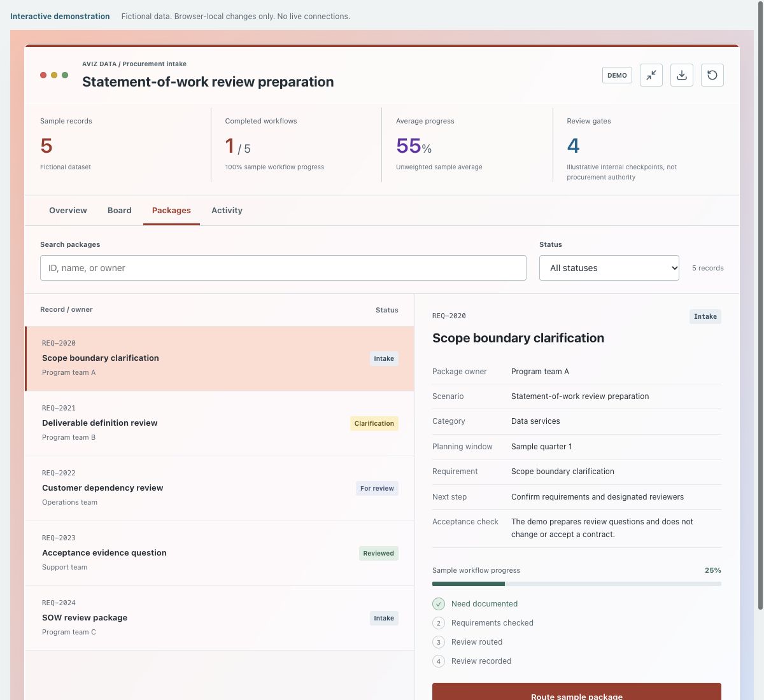Click the Clarification status badge
The height and width of the screenshot is (700, 764).
[x=374, y=423]
